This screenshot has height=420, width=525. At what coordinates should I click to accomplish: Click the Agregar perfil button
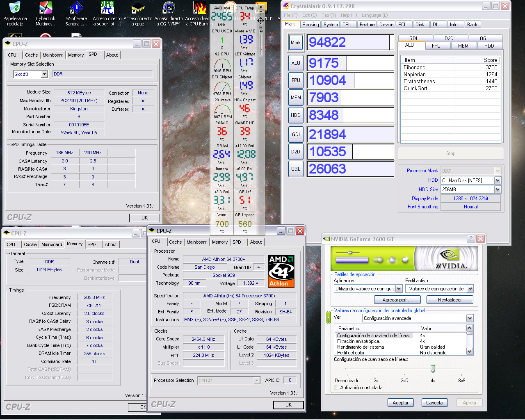(397, 300)
